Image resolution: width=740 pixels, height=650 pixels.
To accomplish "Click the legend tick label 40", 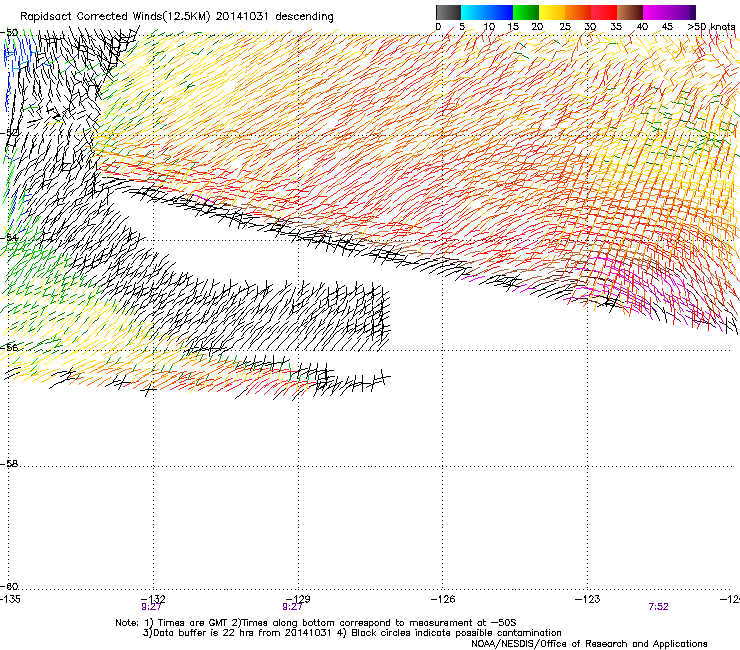I will click(x=642, y=27).
